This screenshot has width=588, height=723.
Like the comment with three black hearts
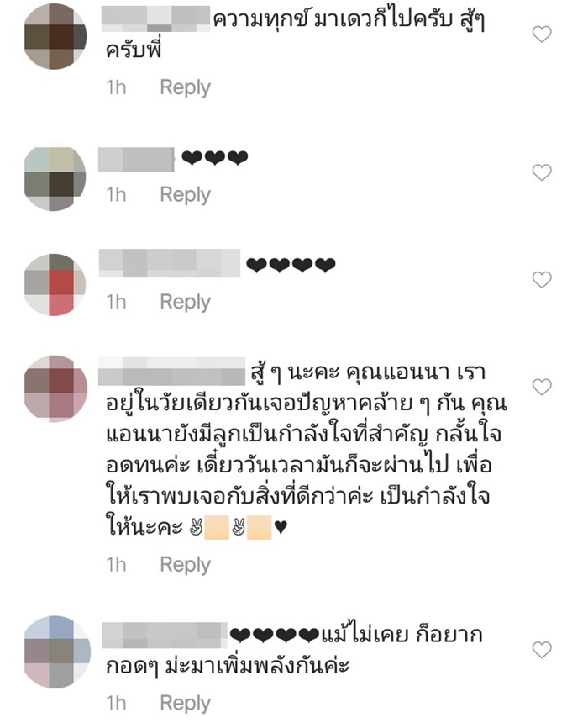coord(542,172)
